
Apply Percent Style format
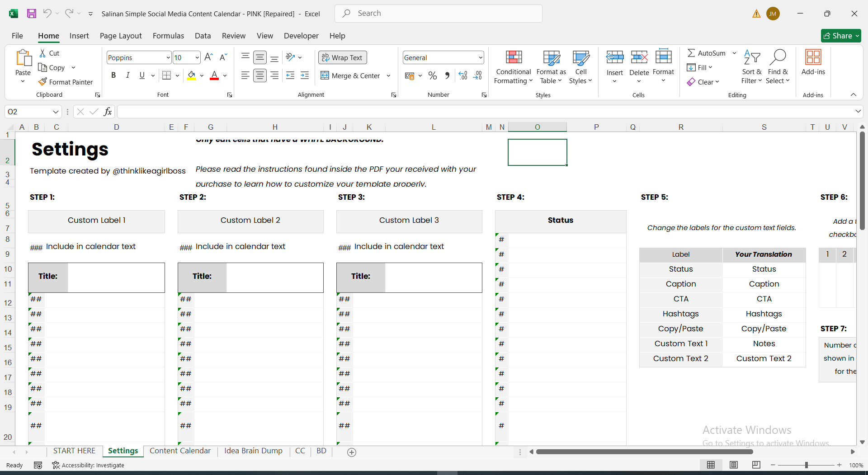[x=433, y=75]
